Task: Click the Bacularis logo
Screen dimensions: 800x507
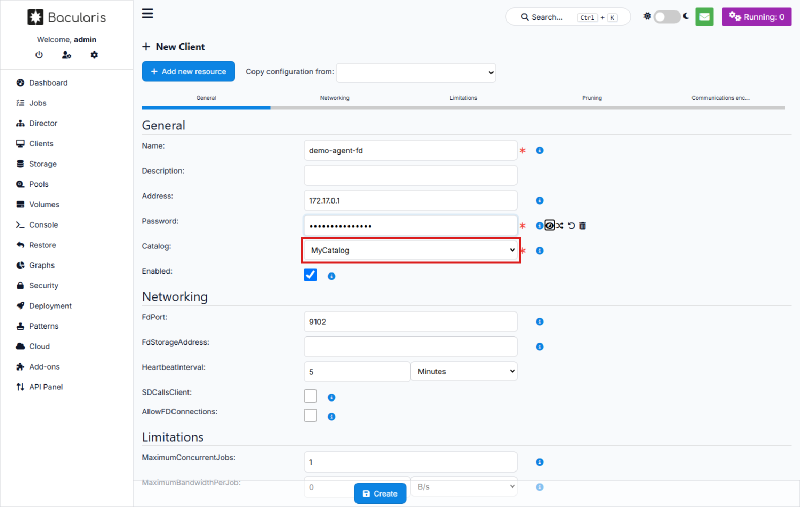Action: tap(66, 17)
